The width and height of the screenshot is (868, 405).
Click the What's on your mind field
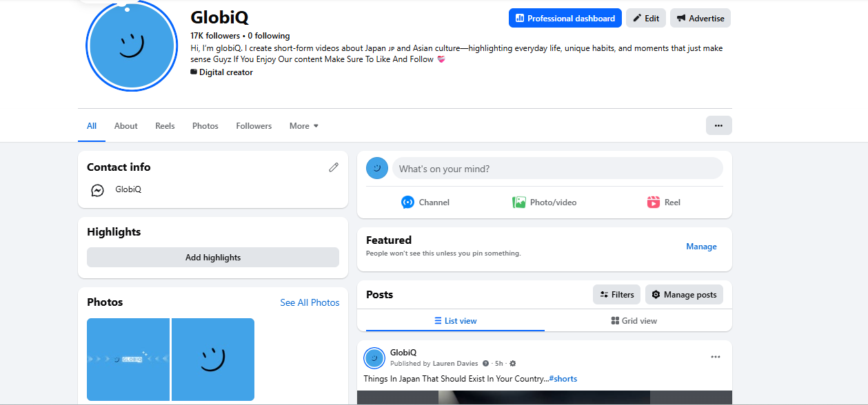558,169
